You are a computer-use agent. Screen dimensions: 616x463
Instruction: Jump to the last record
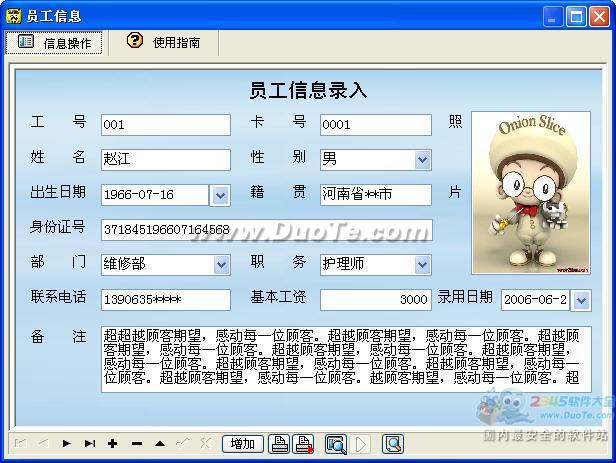(x=90, y=444)
